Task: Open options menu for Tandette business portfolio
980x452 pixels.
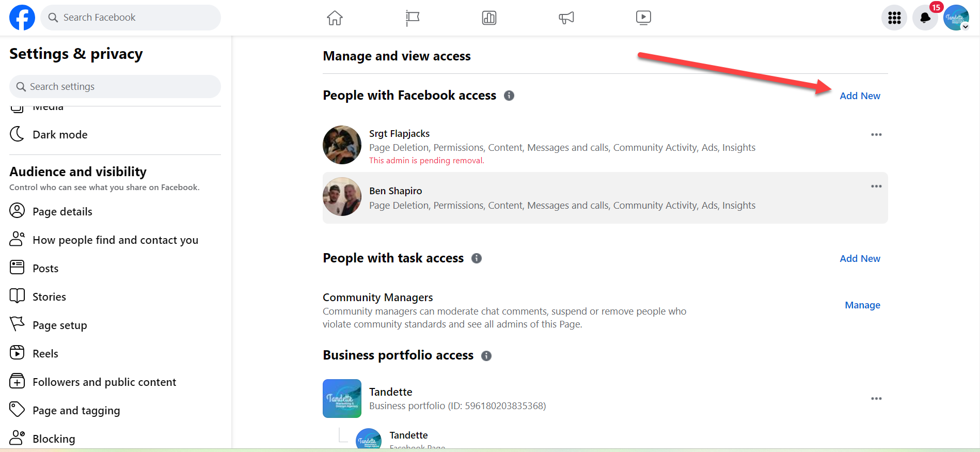Action: click(876, 398)
